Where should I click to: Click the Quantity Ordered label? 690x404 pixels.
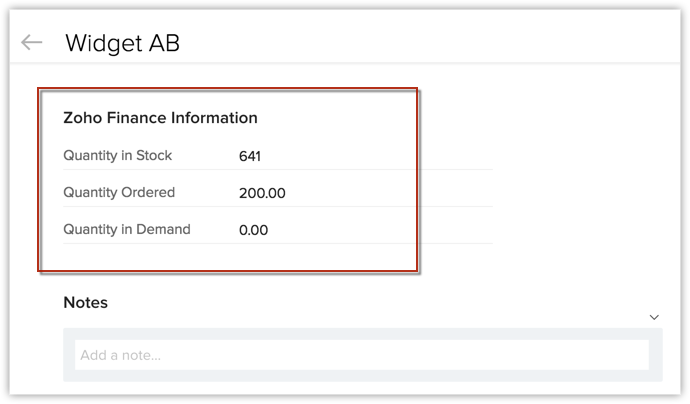[119, 192]
